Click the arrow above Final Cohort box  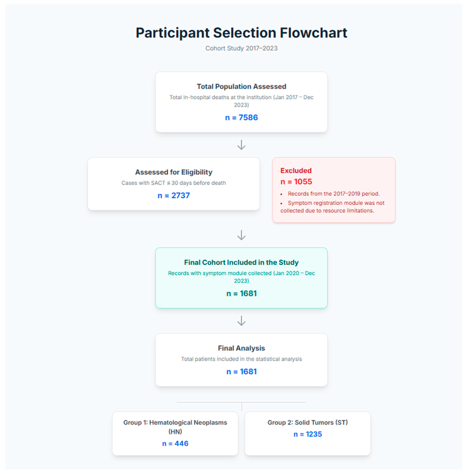pos(241,235)
